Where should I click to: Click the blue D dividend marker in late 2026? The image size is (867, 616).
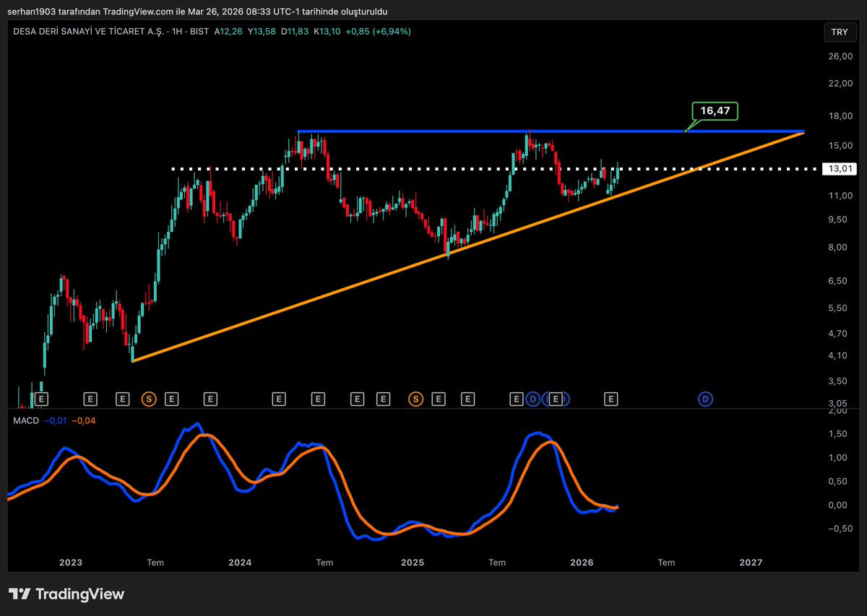point(705,398)
